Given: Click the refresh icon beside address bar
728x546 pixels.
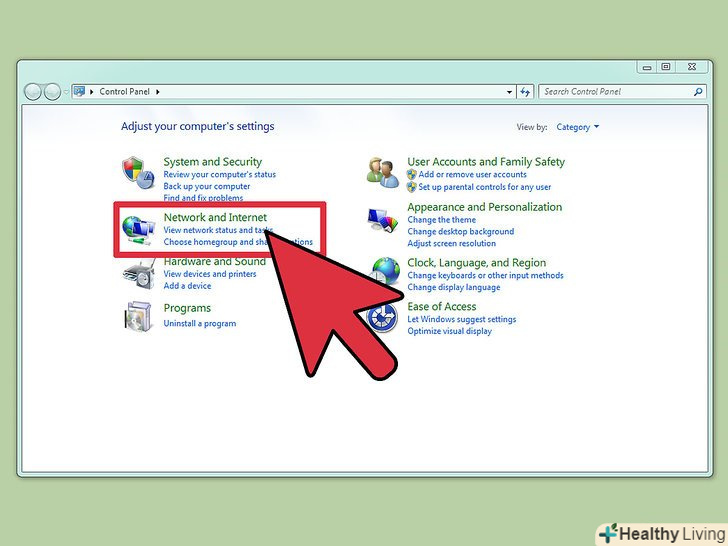Looking at the screenshot, I should click(525, 92).
